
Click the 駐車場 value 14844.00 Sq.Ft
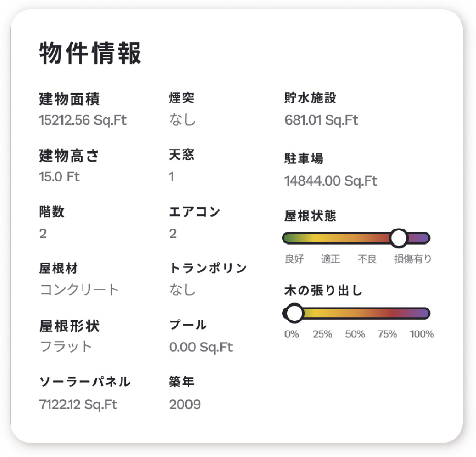(x=331, y=181)
